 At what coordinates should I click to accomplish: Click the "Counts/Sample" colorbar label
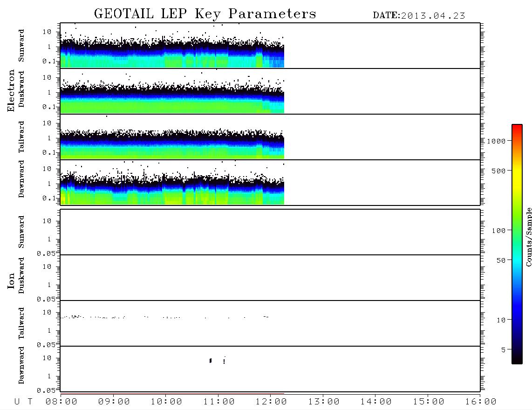pyautogui.click(x=528, y=237)
